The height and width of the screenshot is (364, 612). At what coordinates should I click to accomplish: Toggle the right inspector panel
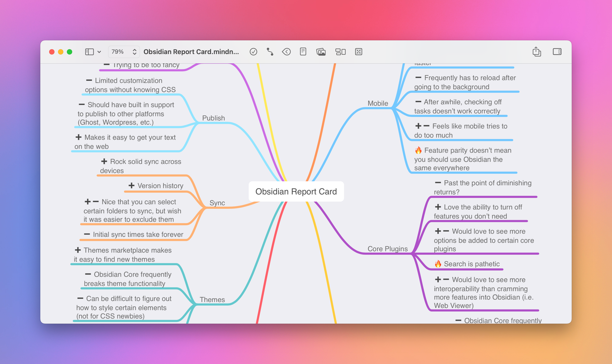pyautogui.click(x=557, y=52)
